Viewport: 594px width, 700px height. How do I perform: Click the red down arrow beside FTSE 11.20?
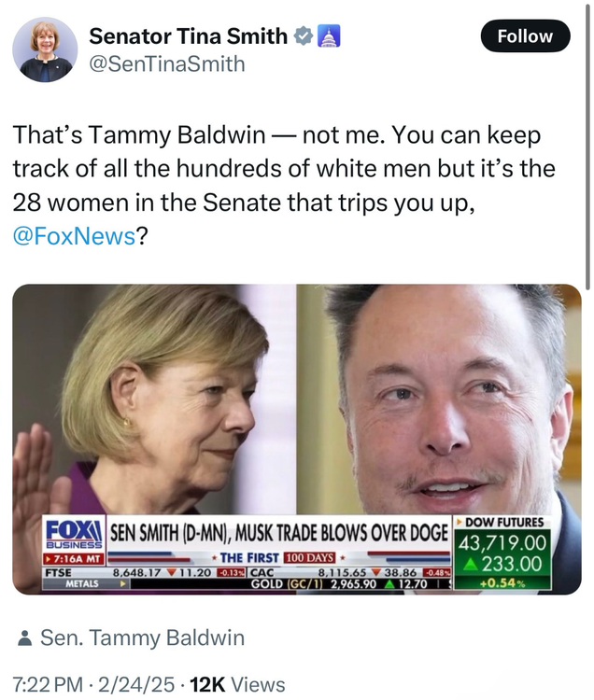pos(170,572)
